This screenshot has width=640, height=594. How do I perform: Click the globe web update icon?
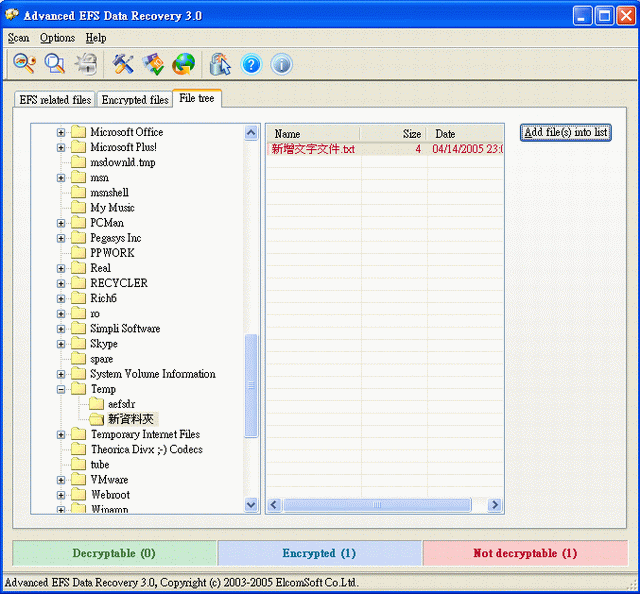tap(183, 64)
